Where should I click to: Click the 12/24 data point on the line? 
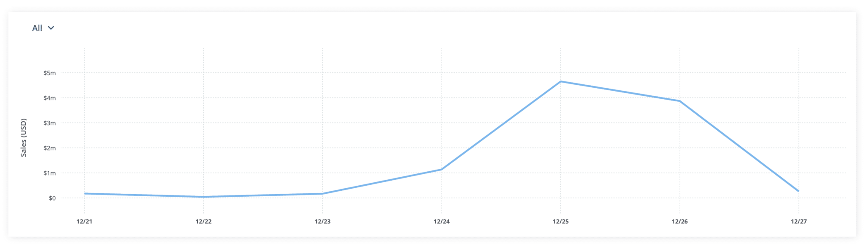(442, 170)
